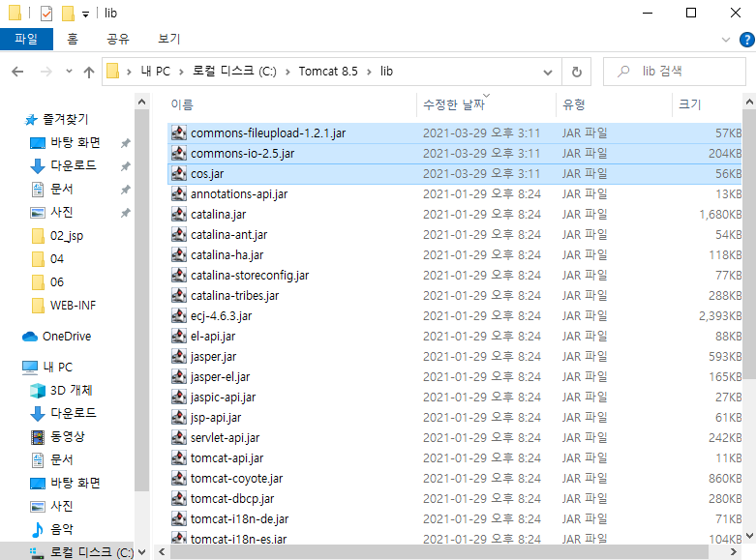Open the recent locations dropdown

point(69,72)
